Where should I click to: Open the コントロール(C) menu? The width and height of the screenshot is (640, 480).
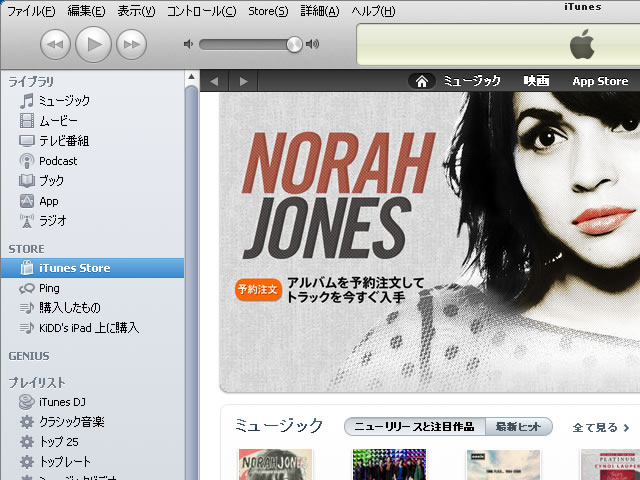pos(202,11)
